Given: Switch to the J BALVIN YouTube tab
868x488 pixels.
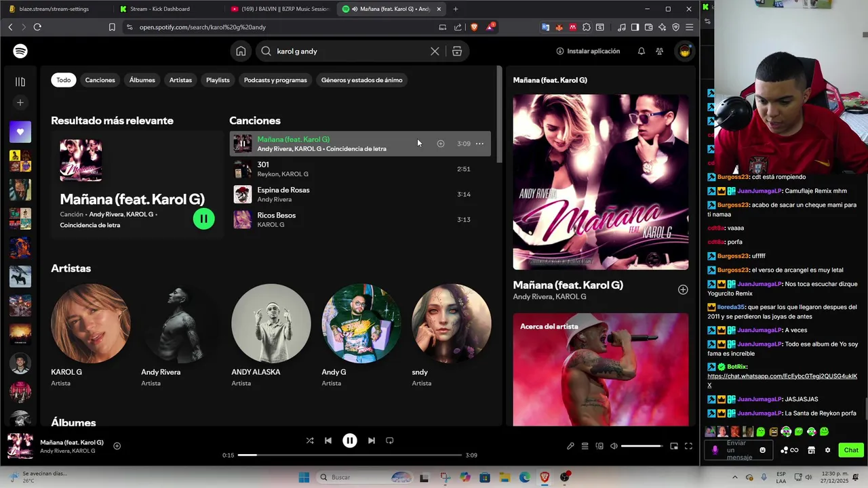Looking at the screenshot, I should 280,9.
